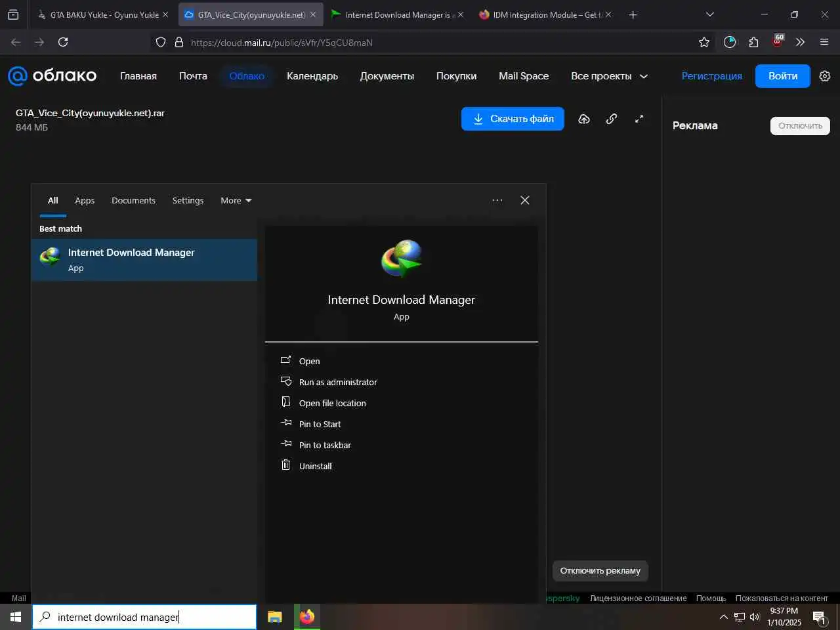Open the notification center icon

pyautogui.click(x=819, y=617)
